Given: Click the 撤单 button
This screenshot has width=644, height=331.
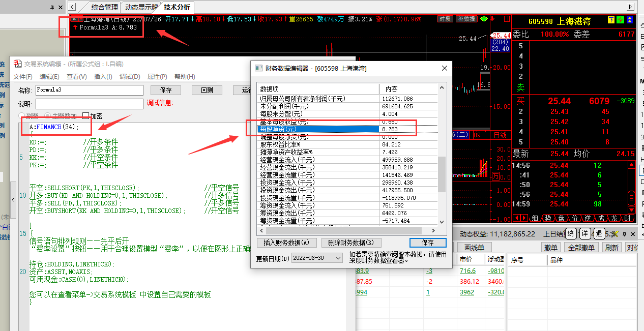Looking at the screenshot, I should click(x=551, y=248).
